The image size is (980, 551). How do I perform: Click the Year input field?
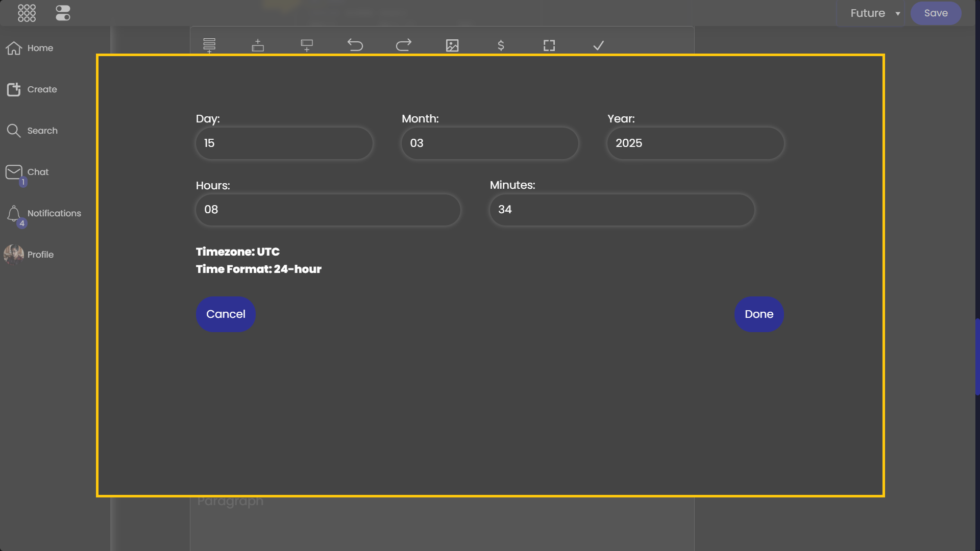click(696, 143)
